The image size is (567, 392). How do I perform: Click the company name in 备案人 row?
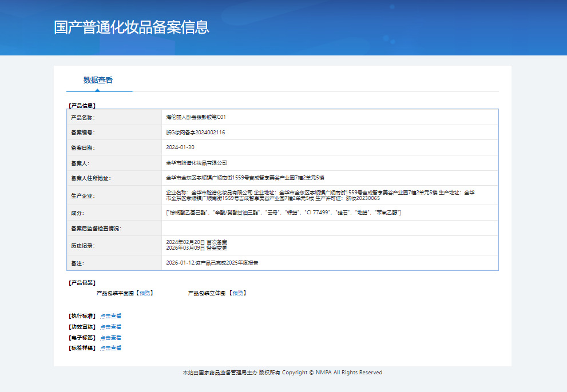(x=196, y=163)
